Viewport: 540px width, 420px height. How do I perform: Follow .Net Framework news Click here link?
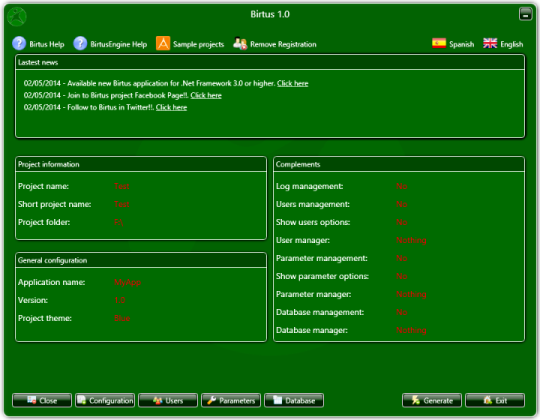point(293,83)
